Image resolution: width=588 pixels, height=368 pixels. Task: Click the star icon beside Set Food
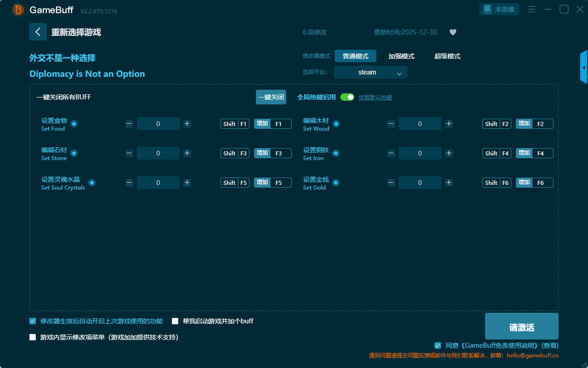click(x=74, y=124)
